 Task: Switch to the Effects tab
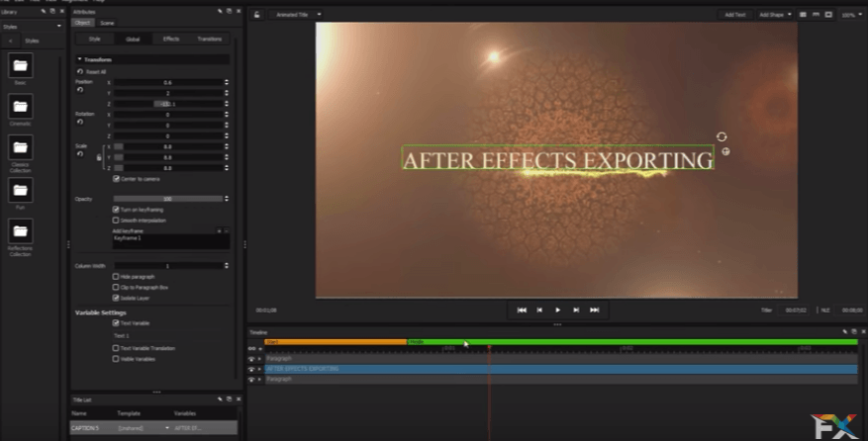pos(171,39)
